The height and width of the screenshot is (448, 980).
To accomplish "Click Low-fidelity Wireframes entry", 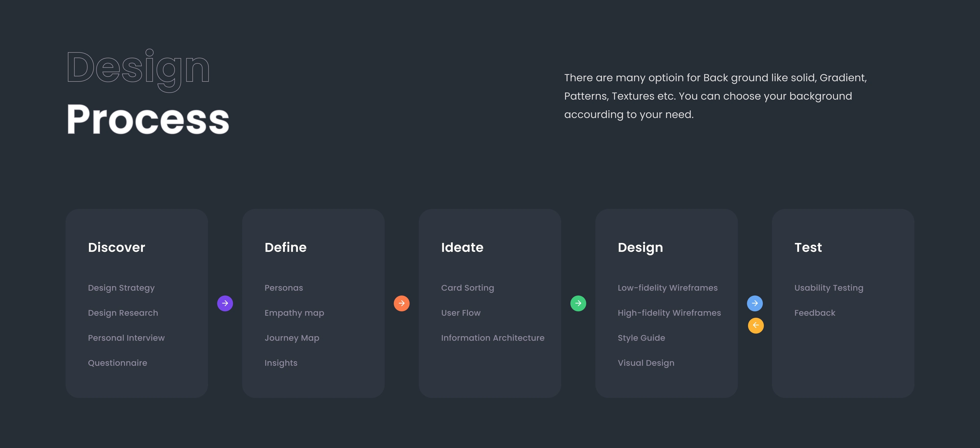I will [667, 288].
